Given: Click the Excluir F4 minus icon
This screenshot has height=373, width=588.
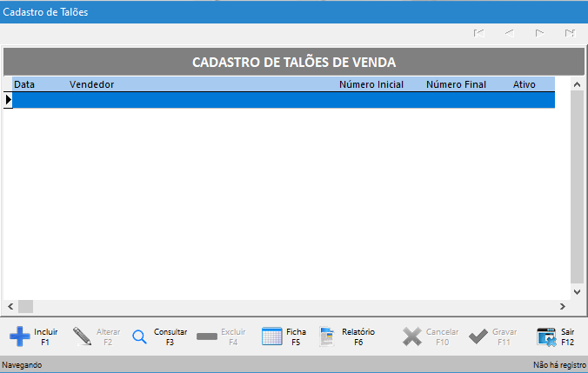Looking at the screenshot, I should coord(207,336).
